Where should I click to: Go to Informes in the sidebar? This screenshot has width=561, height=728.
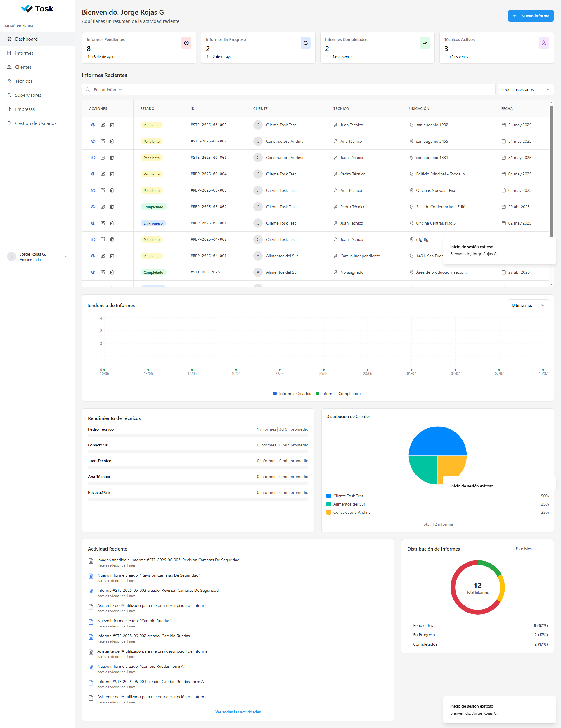pos(37,53)
